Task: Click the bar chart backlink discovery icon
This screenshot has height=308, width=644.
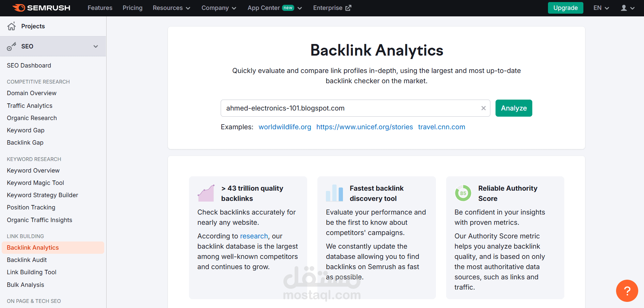Action: click(x=334, y=193)
